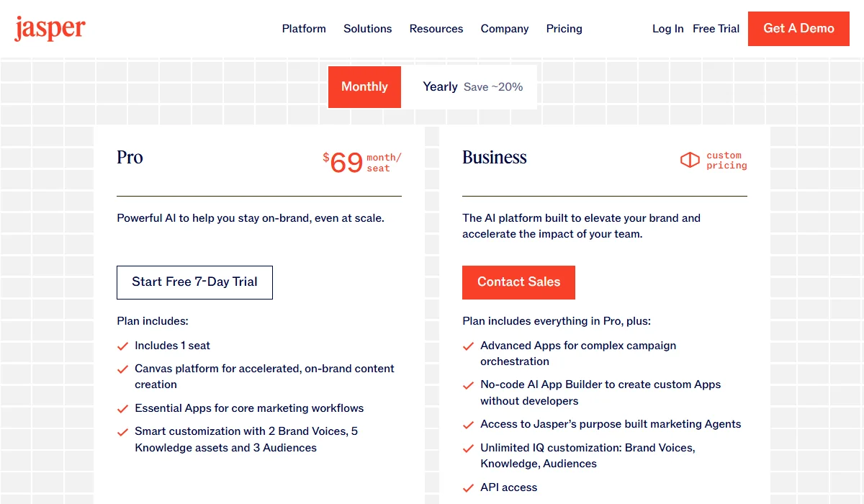Go to the Pricing page
Screen dimensions: 864x504
tap(564, 29)
